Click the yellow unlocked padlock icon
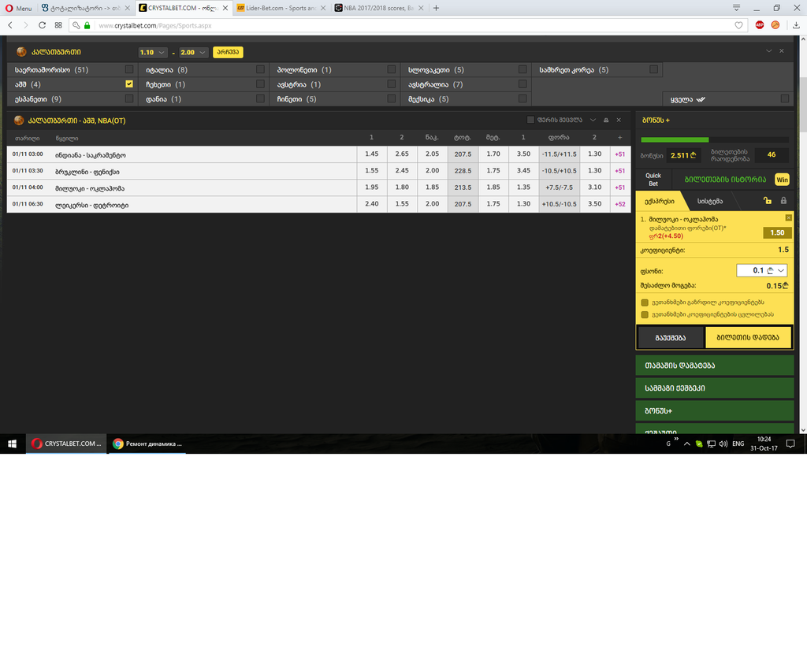Viewport: 807px width, 672px height. (768, 201)
